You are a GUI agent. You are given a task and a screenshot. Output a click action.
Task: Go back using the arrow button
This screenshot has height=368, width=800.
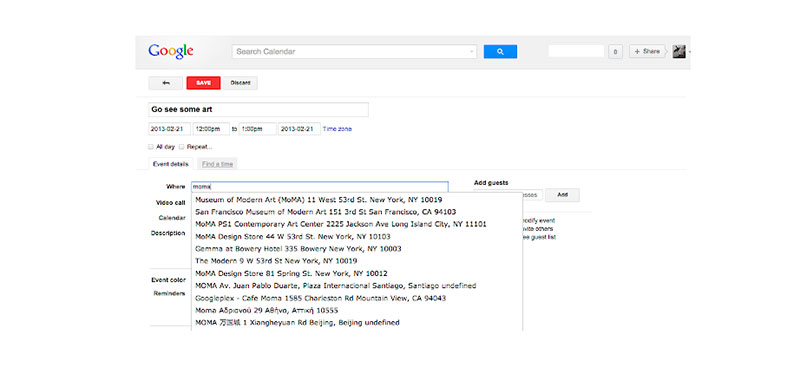tap(165, 83)
